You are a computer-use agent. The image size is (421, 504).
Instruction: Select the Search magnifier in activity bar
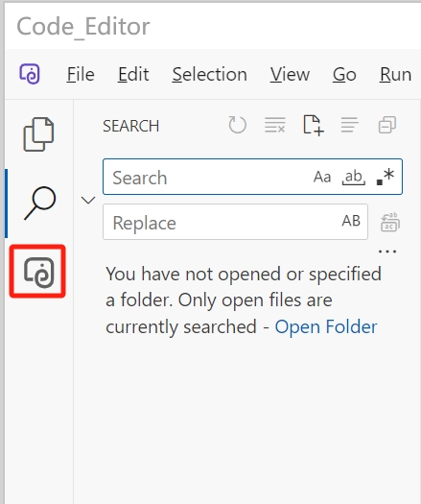pos(40,204)
